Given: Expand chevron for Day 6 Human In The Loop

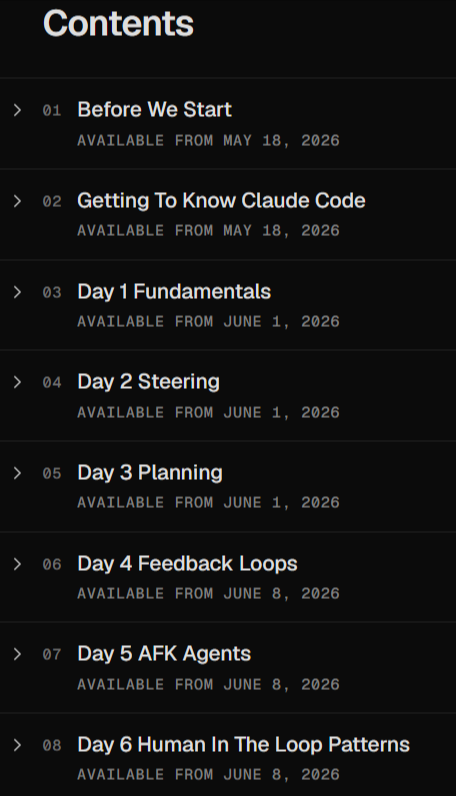Looking at the screenshot, I should coord(17,745).
